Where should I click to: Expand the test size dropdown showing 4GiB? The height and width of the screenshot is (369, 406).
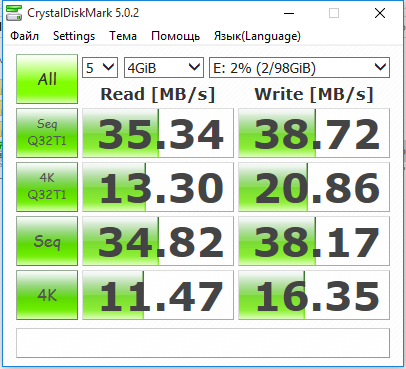click(164, 68)
